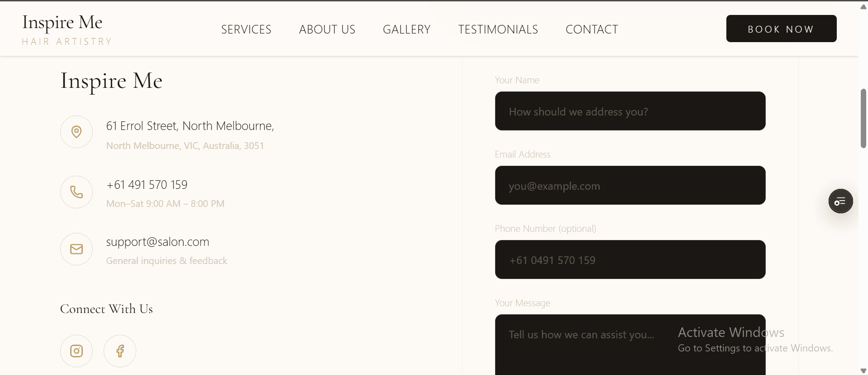Click the Inspire Me header logo

pos(67,29)
